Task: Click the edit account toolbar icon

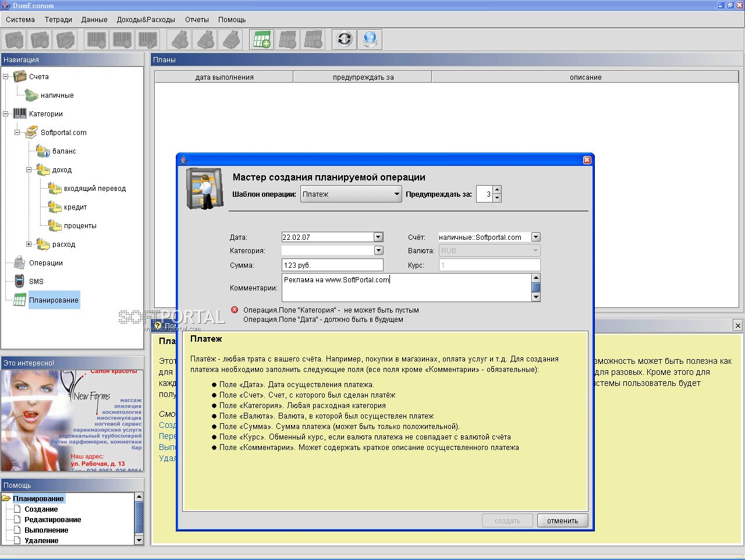Action: pyautogui.click(x=65, y=40)
